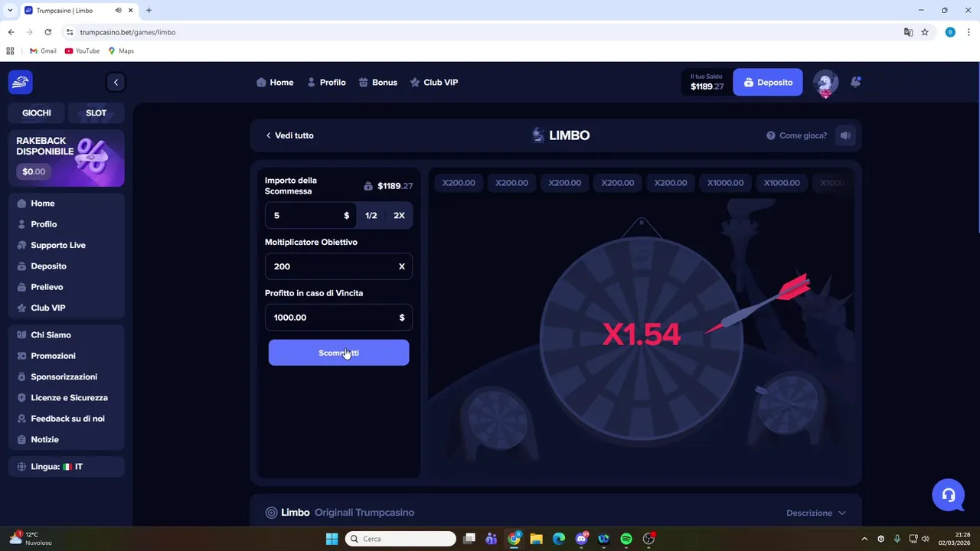Click the translate page icon
Image resolution: width=980 pixels, height=551 pixels.
click(x=908, y=32)
